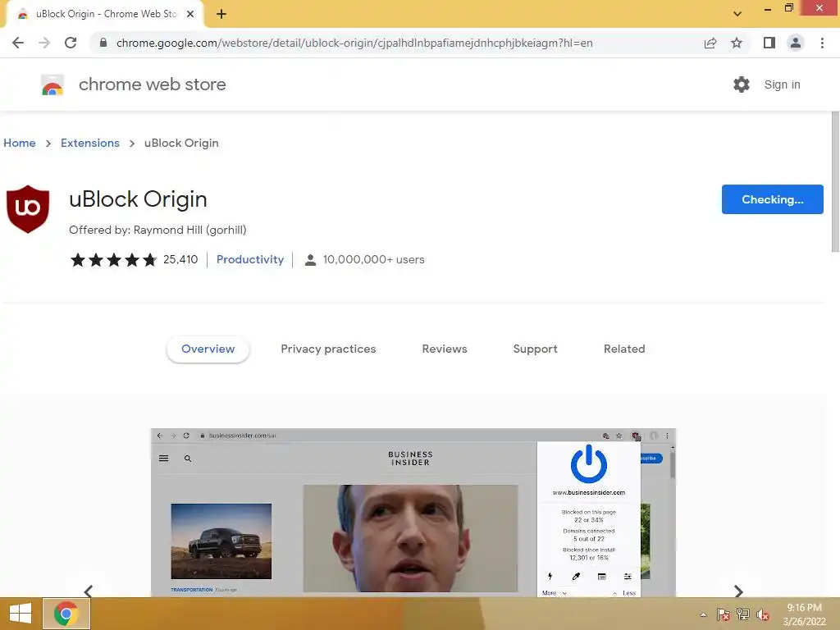
Task: Click the Chrome icon in the taskbar
Action: tap(66, 614)
